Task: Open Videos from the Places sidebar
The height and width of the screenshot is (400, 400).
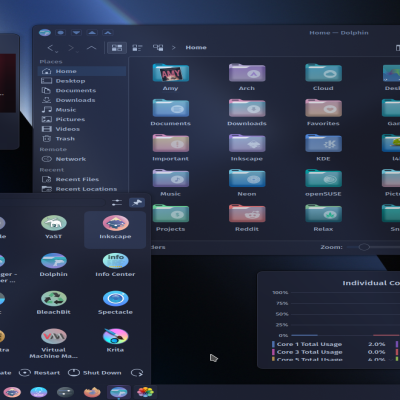Action: [82, 129]
